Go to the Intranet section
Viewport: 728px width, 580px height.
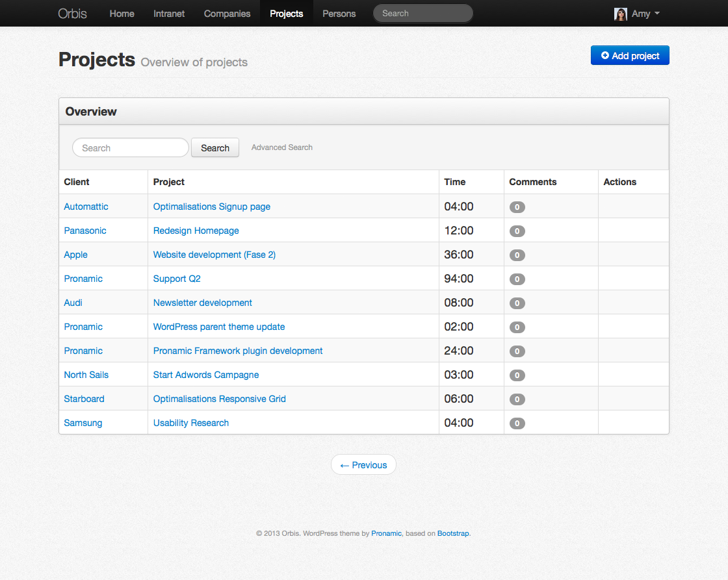coord(169,14)
